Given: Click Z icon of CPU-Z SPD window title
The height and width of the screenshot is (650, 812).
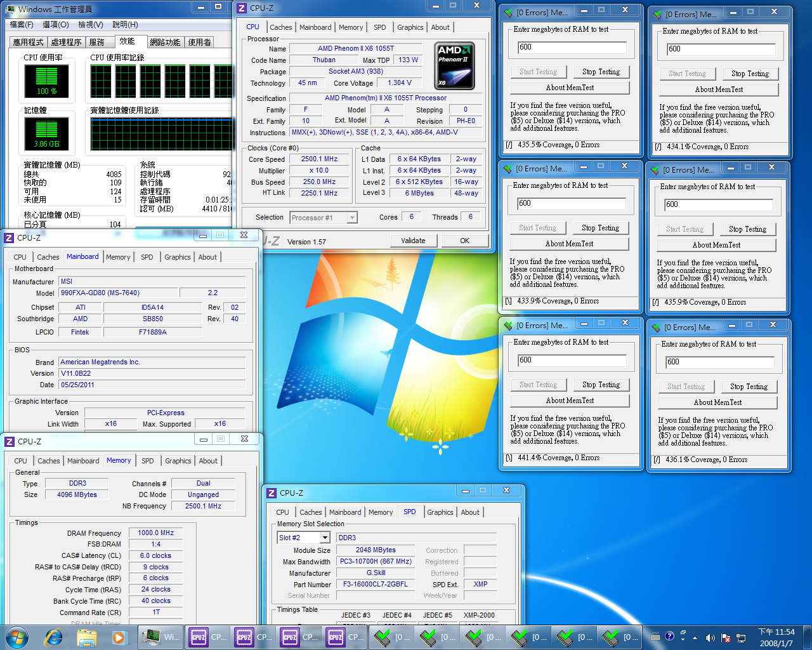Looking at the screenshot, I should [272, 493].
